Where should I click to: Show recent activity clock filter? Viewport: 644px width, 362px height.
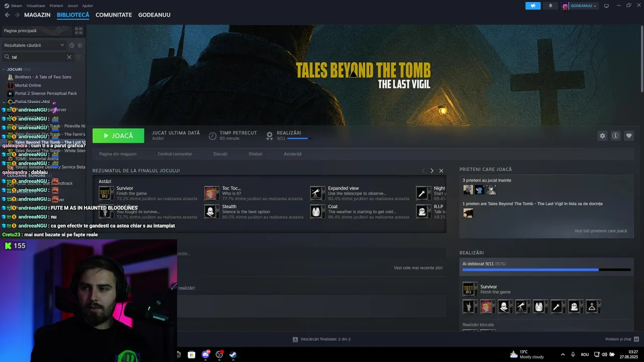point(71,45)
